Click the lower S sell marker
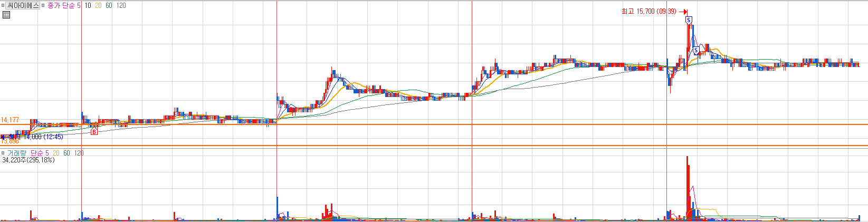The height and width of the screenshot is (222, 868). (x=696, y=50)
